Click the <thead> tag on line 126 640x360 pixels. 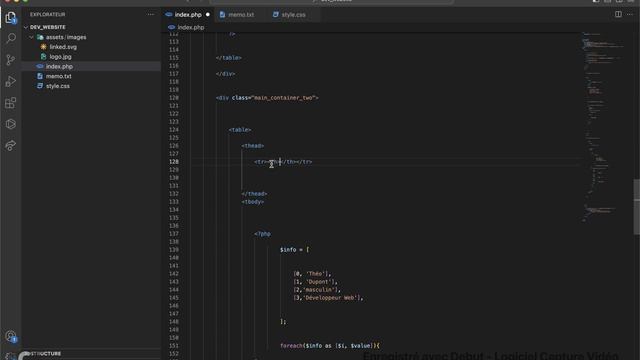253,146
